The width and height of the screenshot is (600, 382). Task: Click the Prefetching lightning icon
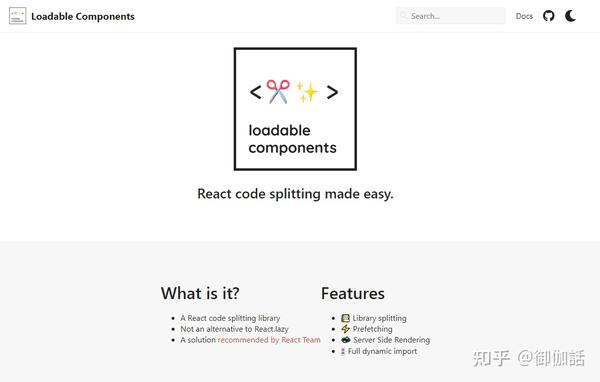pyautogui.click(x=345, y=329)
